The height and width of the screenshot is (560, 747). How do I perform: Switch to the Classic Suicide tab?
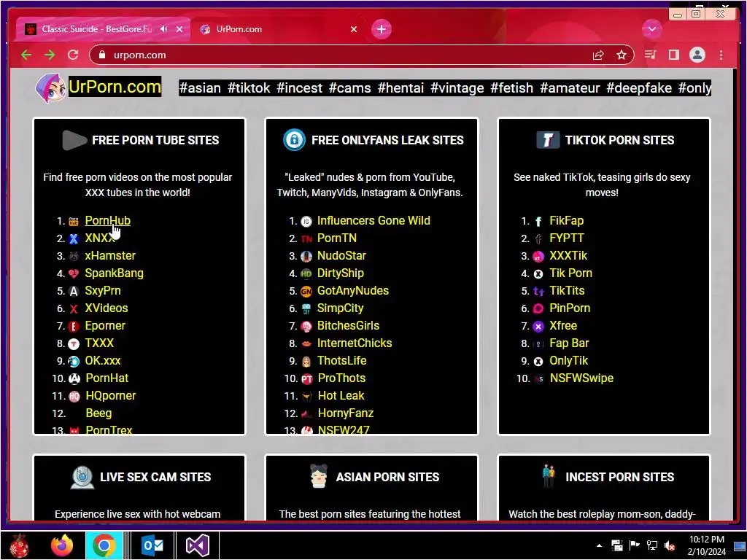(97, 29)
